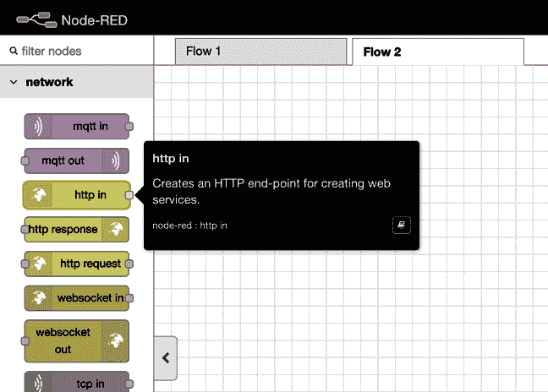Click the tcp in node output port
Image resolution: width=548 pixels, height=392 pixels.
coord(129,384)
